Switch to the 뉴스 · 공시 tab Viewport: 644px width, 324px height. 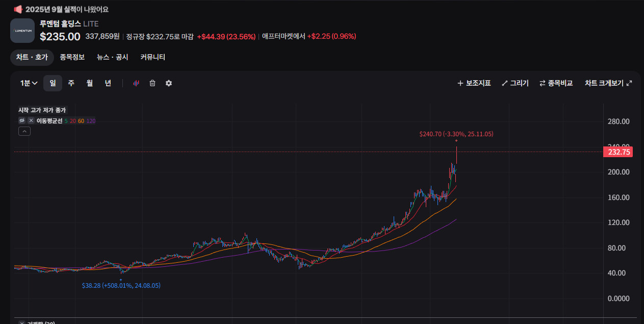tap(113, 58)
